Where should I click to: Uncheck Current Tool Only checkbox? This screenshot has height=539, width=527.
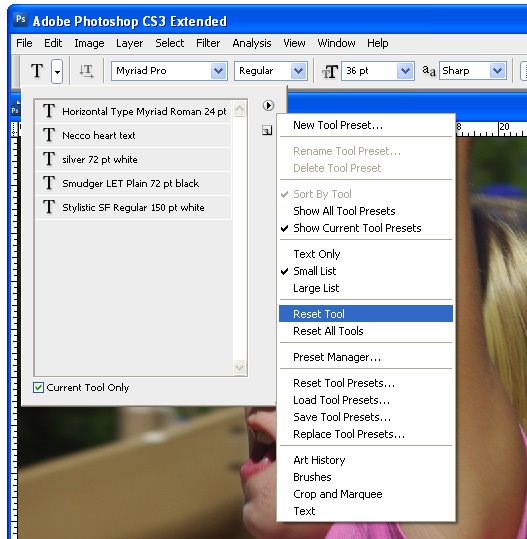coord(38,388)
